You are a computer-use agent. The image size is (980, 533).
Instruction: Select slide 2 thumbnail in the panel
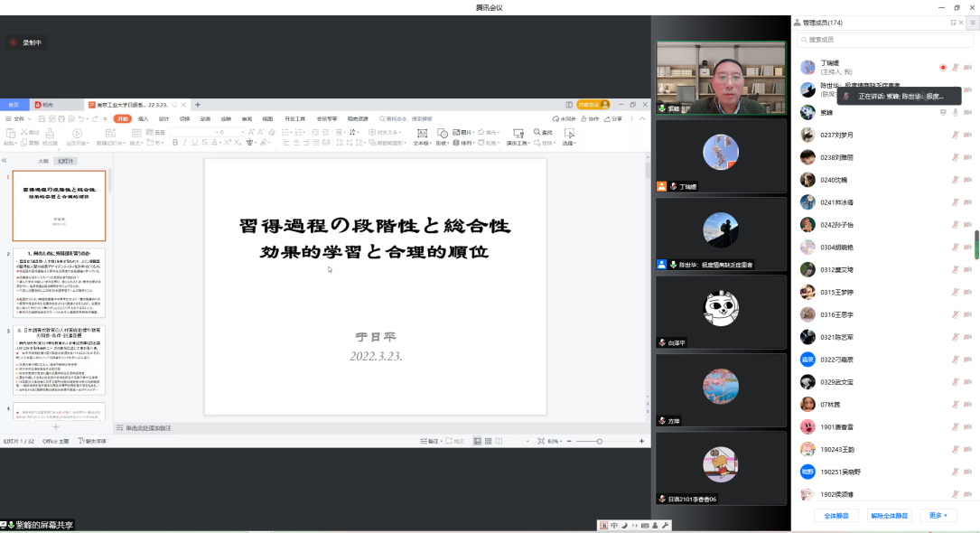pyautogui.click(x=59, y=284)
